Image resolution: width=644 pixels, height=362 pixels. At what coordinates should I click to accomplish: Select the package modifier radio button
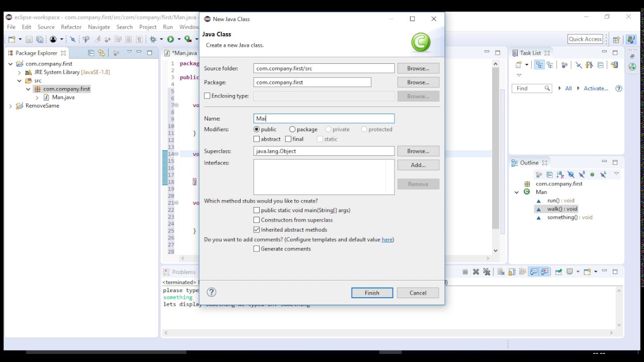[292, 129]
